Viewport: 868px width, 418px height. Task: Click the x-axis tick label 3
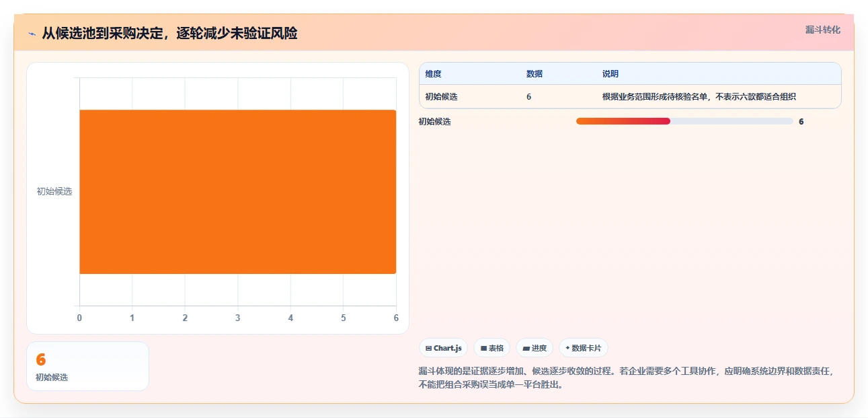coord(238,318)
